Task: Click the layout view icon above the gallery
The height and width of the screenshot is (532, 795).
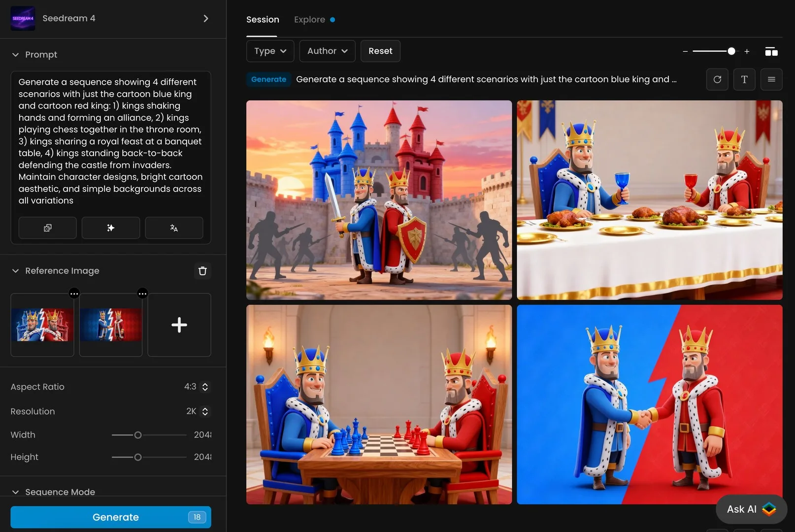Action: coord(771,51)
